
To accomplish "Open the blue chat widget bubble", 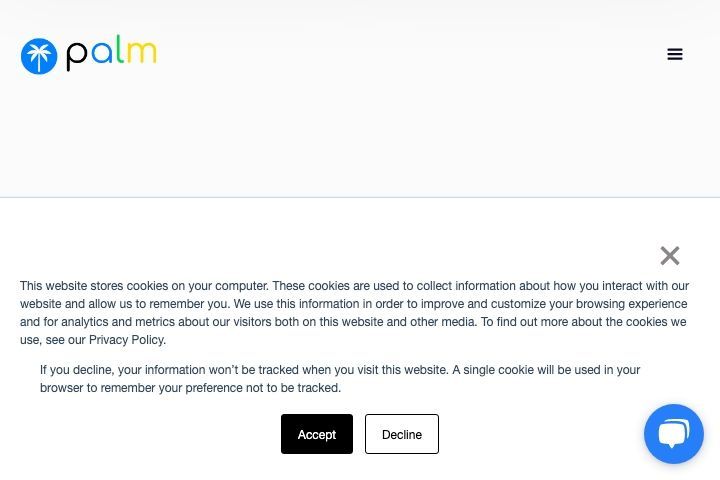I will click(674, 434).
